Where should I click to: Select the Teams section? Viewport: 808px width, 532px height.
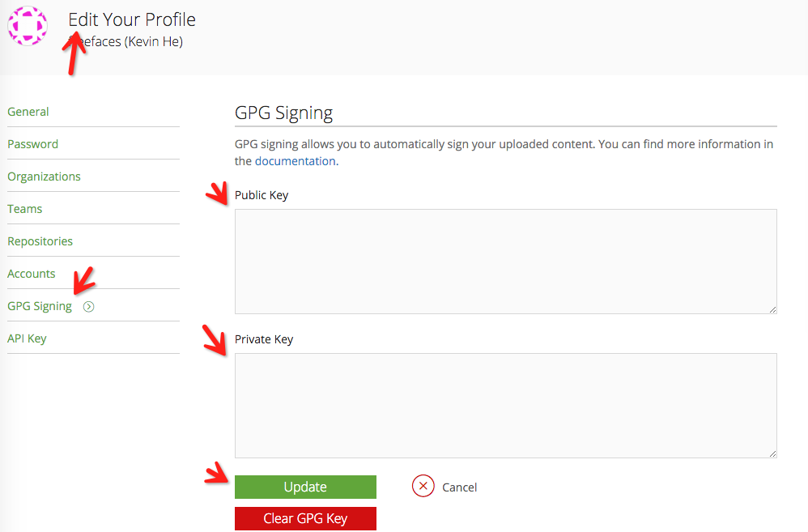[24, 208]
